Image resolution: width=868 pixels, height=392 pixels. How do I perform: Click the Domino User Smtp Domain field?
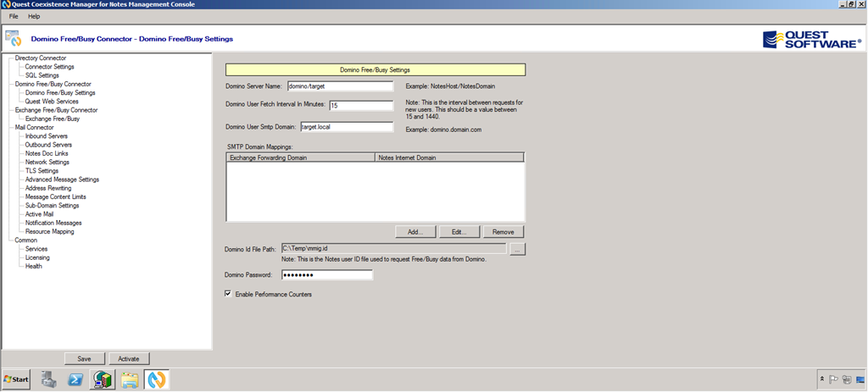point(347,127)
